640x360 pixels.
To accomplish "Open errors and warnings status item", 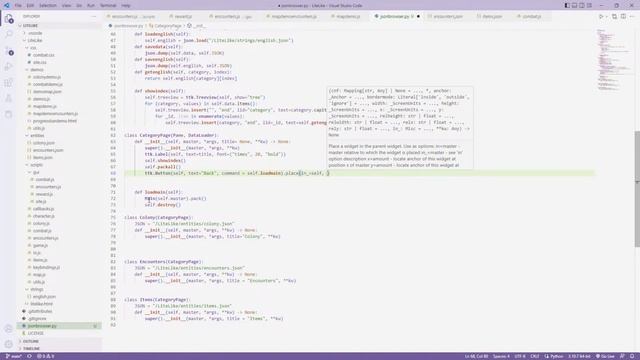I will pyautogui.click(x=45, y=356).
